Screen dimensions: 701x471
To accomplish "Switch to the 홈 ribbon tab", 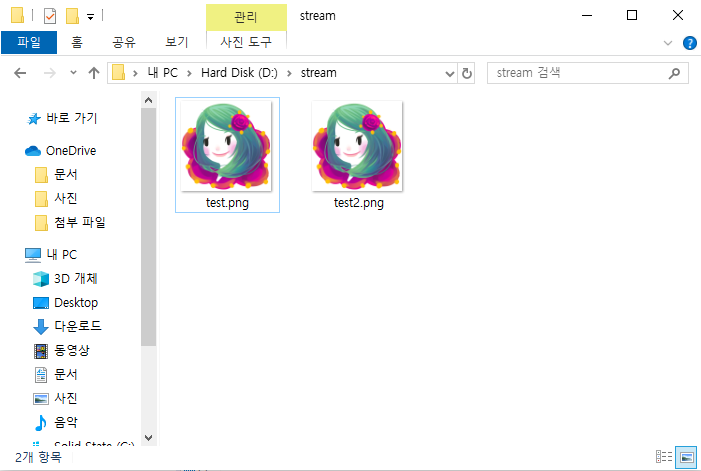I will (77, 42).
